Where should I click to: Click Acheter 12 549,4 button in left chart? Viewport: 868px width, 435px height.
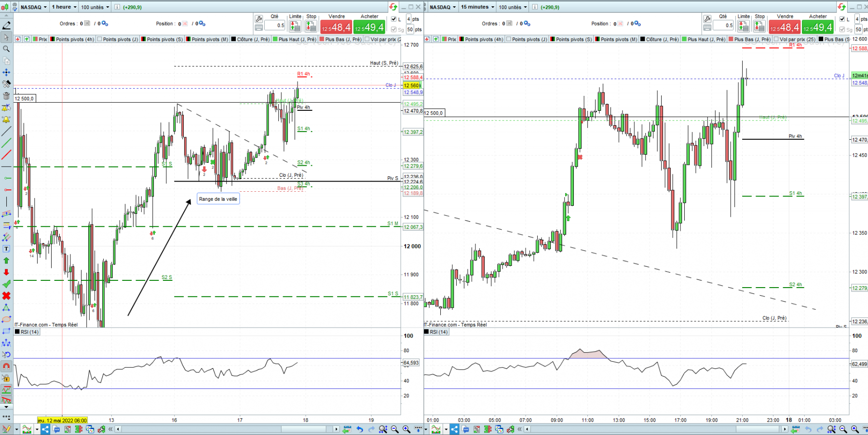pos(369,27)
